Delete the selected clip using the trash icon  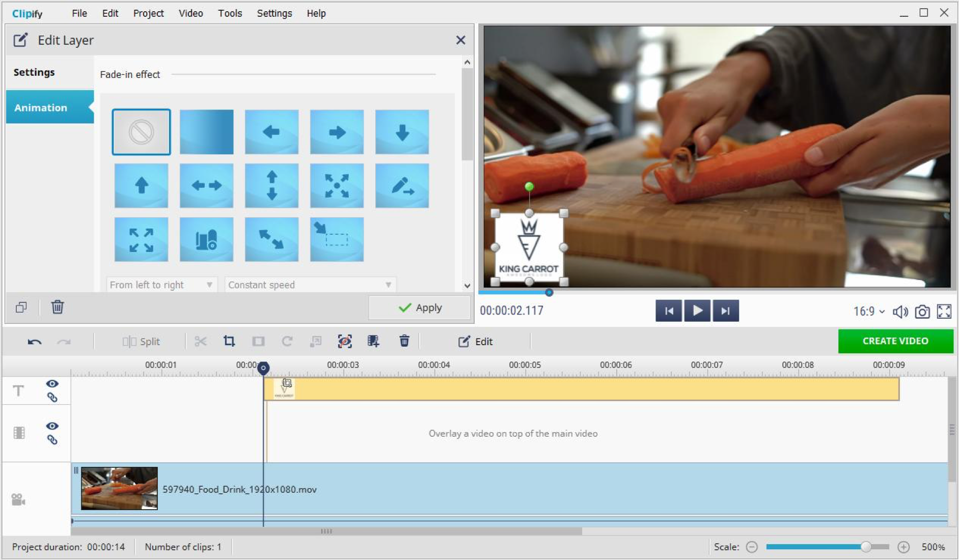[x=404, y=341]
